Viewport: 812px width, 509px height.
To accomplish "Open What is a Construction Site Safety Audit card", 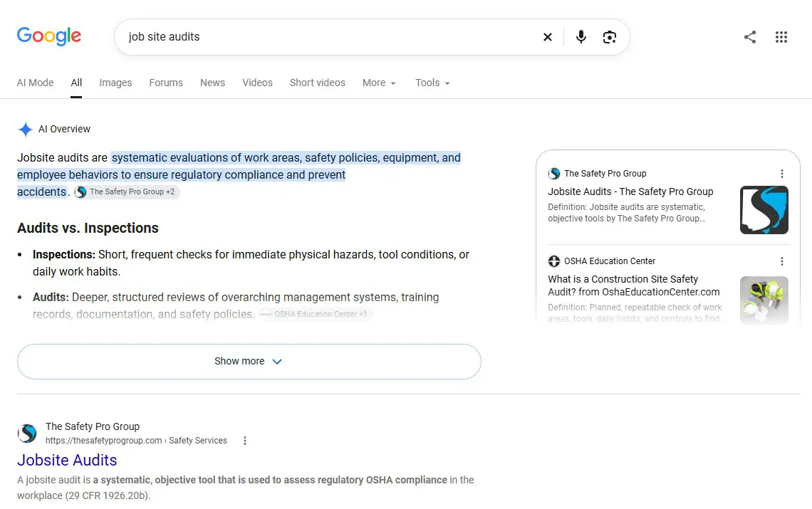I will tap(634, 285).
